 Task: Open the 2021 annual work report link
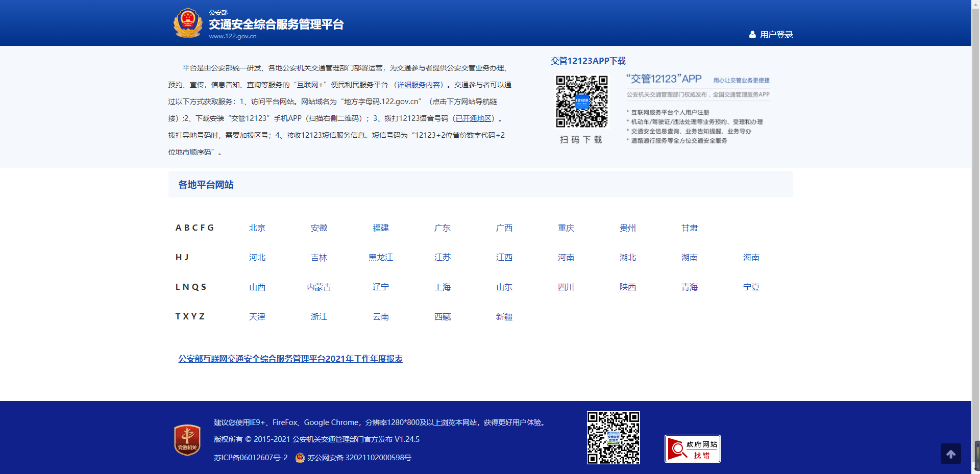[x=290, y=359]
